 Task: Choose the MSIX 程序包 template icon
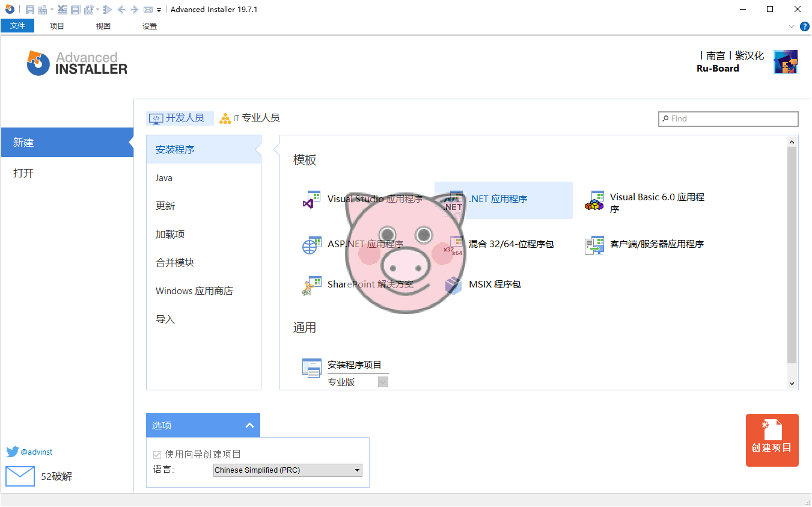(x=453, y=285)
